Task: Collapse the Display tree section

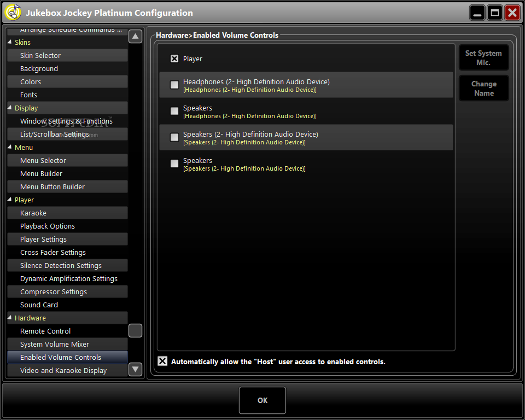Action: (x=9, y=108)
